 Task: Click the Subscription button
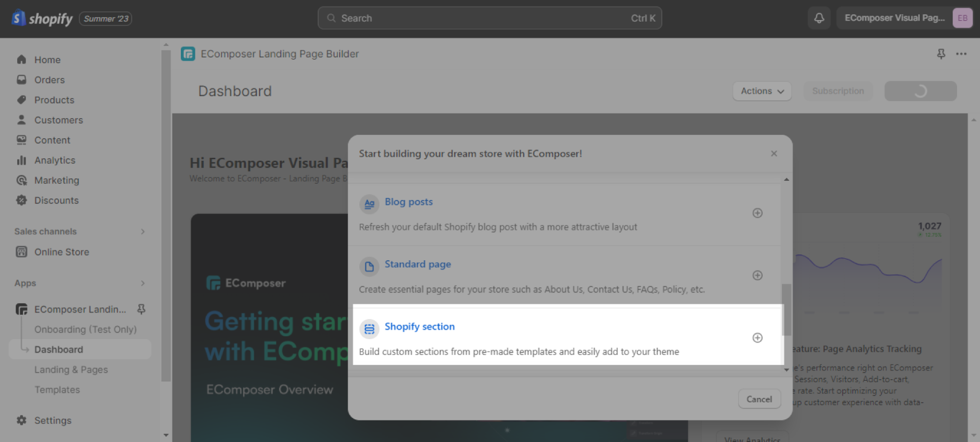838,91
